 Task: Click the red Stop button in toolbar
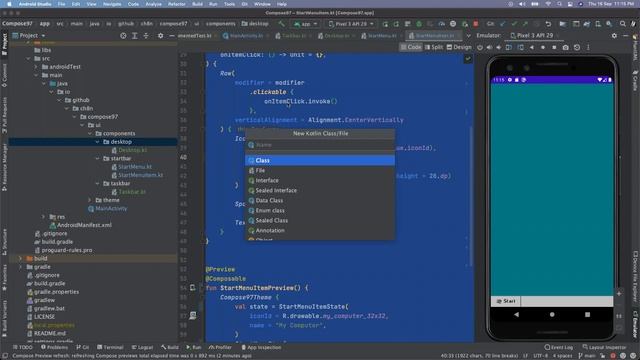click(x=476, y=24)
